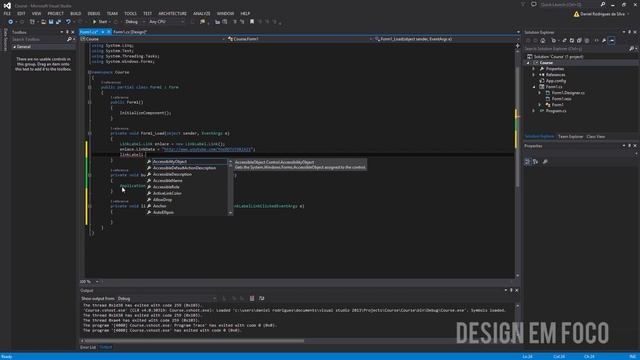Click the Search Solution Explorer input field
640x360 pixels.
tap(576, 49)
